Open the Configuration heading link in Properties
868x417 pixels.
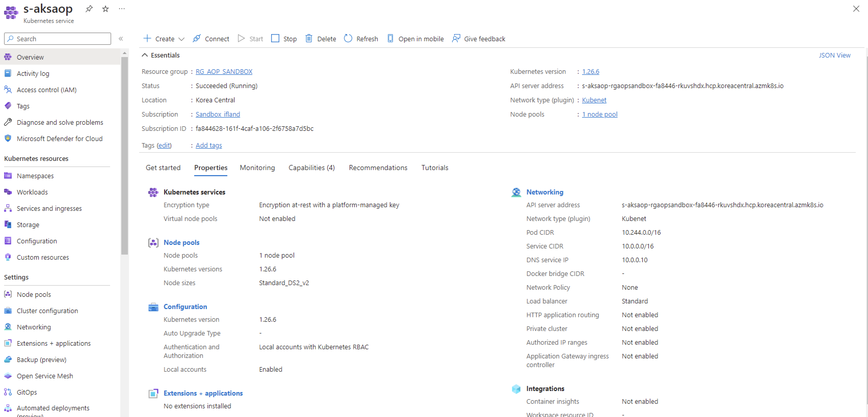coord(185,307)
